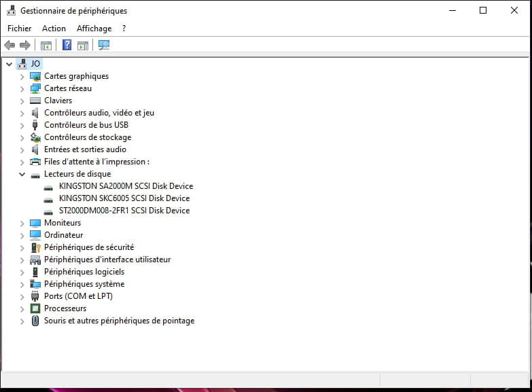Click the Lecteurs de disque drive icon

(x=35, y=175)
